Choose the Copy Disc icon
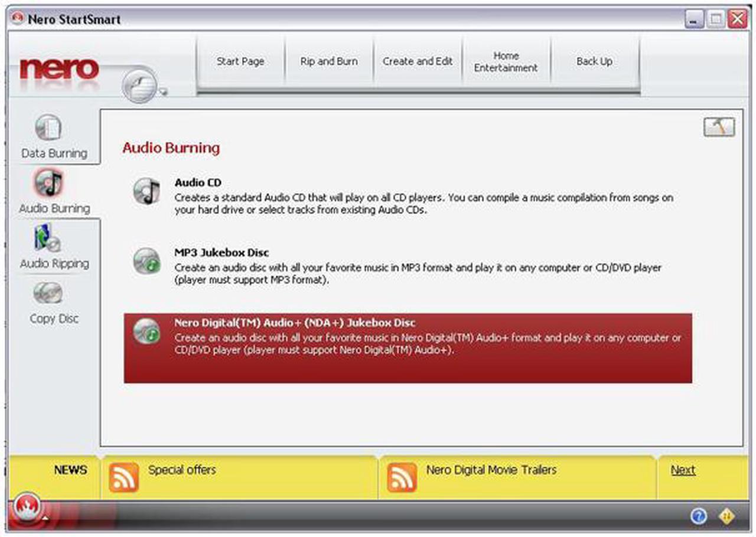 [48, 293]
